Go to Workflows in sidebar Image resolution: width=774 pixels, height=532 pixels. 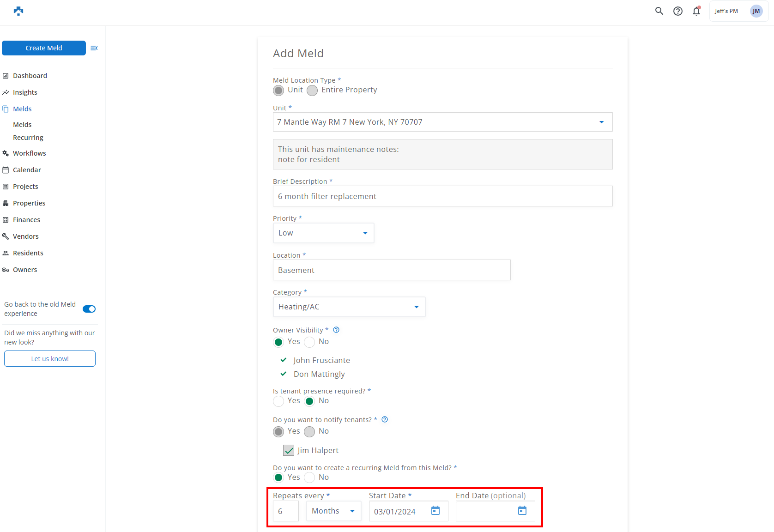(x=30, y=153)
